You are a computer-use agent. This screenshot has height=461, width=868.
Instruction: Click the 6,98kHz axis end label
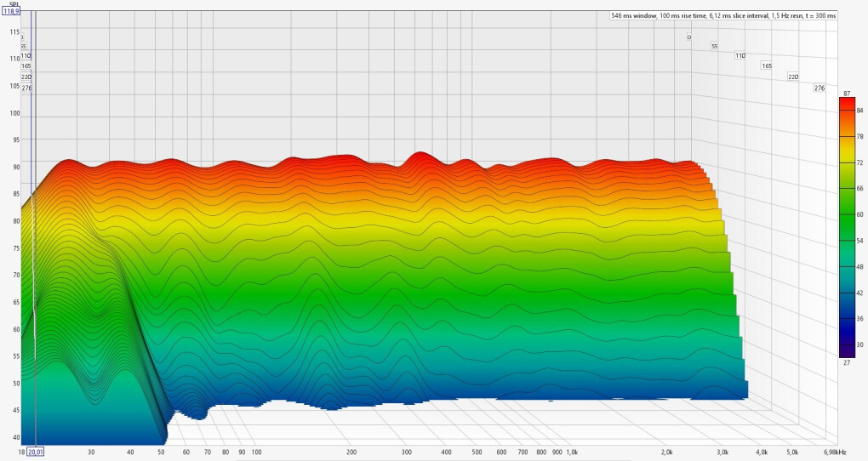(x=835, y=452)
